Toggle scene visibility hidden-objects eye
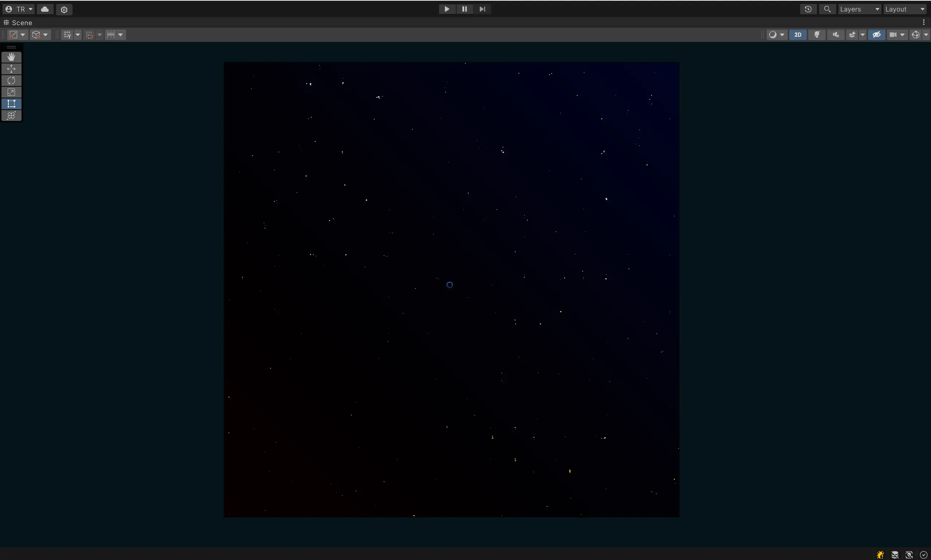The image size is (931, 560). pyautogui.click(x=876, y=35)
